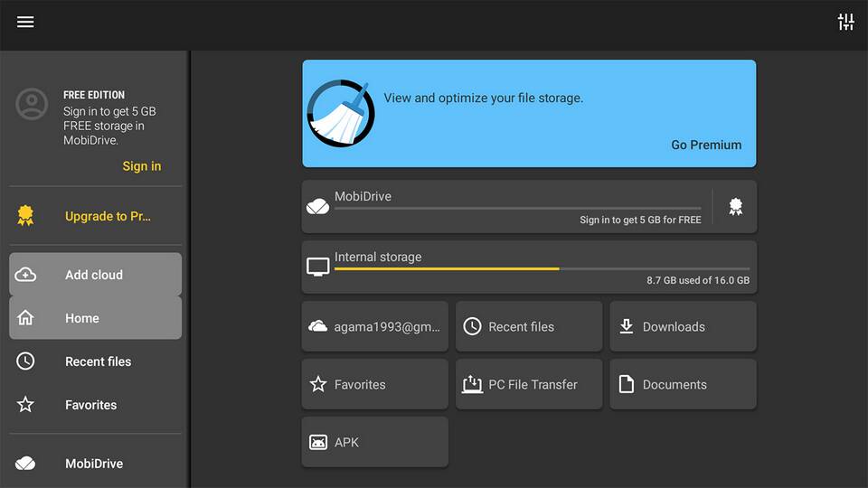Open the Documents tile
868x488 pixels.
(x=684, y=384)
